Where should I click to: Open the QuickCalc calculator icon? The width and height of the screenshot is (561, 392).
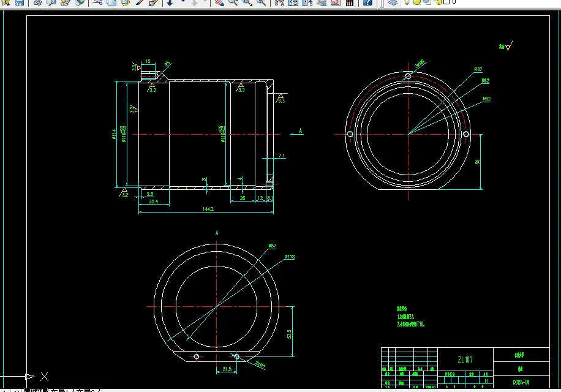pyautogui.click(x=350, y=2)
